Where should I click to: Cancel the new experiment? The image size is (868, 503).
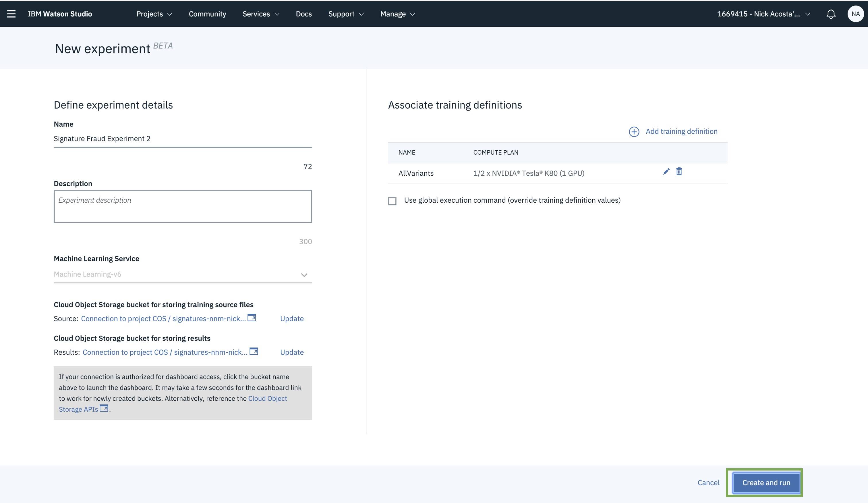pyautogui.click(x=709, y=483)
